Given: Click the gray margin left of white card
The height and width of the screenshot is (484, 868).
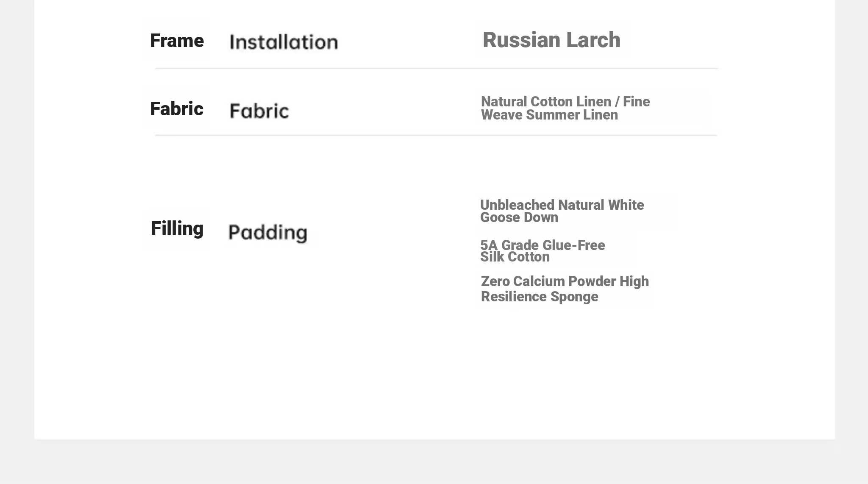Looking at the screenshot, I should (17, 220).
